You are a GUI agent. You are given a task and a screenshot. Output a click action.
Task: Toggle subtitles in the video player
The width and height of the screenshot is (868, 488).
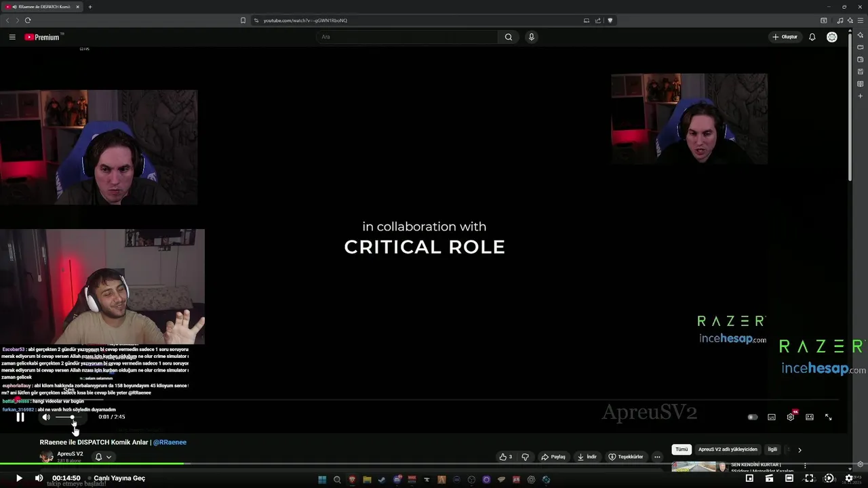click(772, 418)
